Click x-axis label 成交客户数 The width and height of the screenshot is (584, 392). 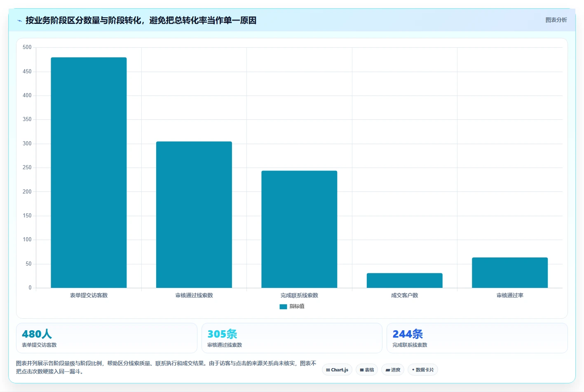click(405, 295)
